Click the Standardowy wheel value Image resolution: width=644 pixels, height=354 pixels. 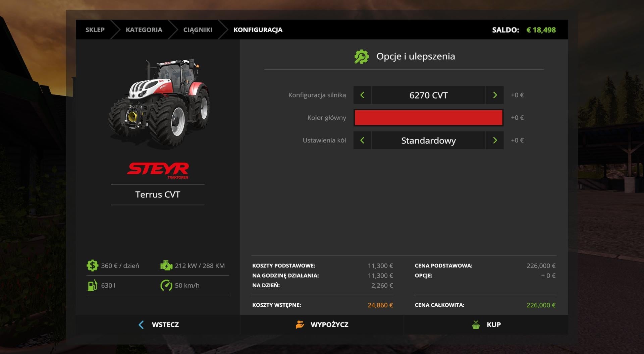click(x=428, y=140)
